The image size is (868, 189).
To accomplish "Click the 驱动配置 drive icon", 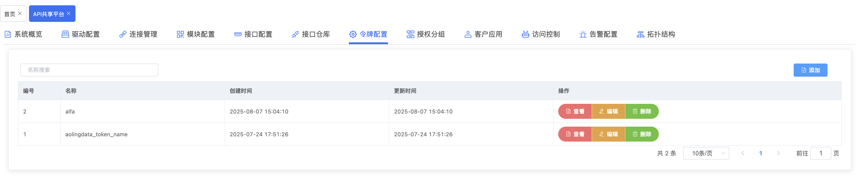I will (65, 34).
